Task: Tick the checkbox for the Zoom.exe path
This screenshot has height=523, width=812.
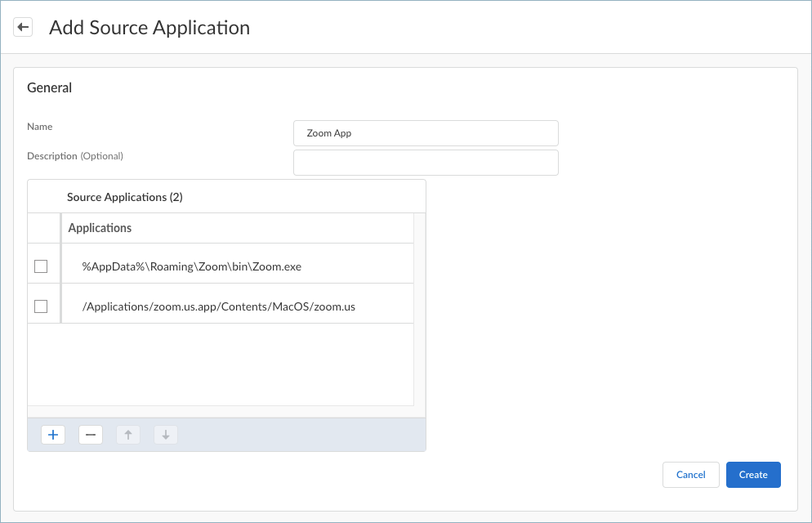Action: click(x=41, y=266)
